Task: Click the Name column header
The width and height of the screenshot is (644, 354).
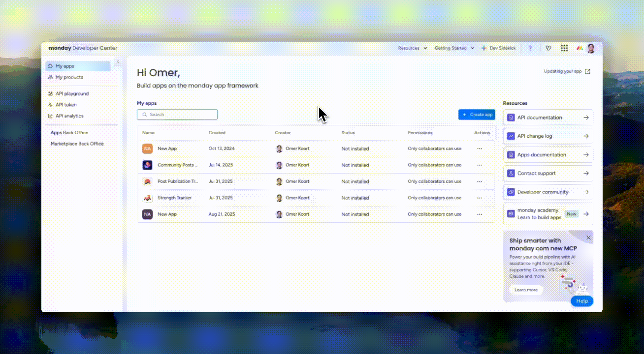Action: [x=148, y=133]
